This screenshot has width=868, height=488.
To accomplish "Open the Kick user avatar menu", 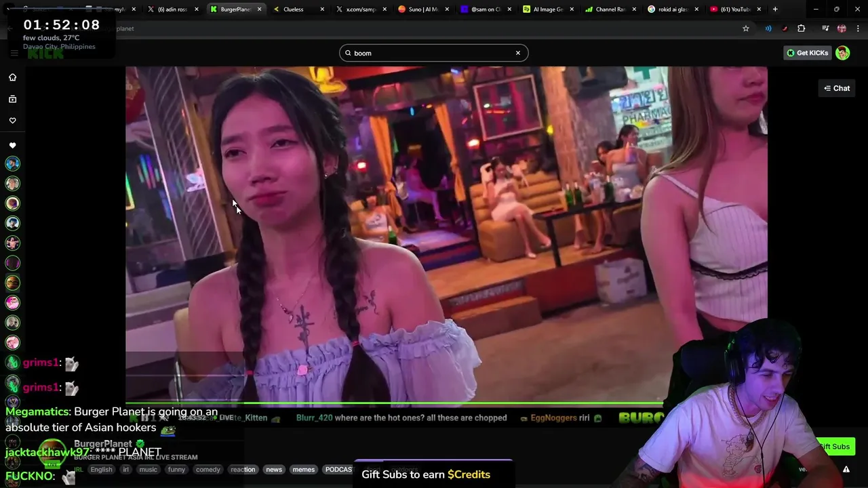I will pyautogui.click(x=843, y=53).
